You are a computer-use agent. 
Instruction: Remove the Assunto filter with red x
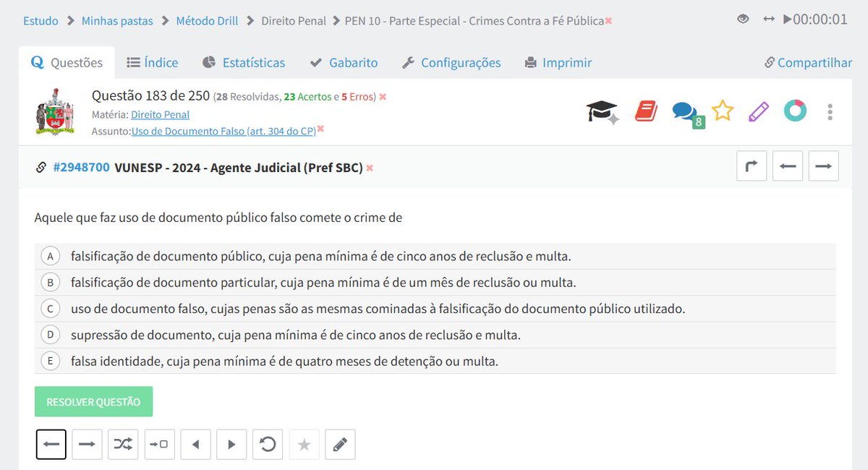click(320, 129)
